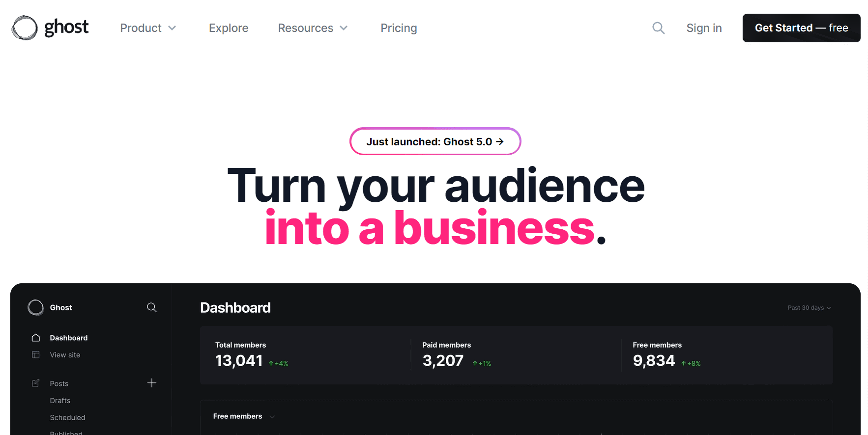Open the Free members chart dropdown
The image size is (868, 435).
[244, 416]
